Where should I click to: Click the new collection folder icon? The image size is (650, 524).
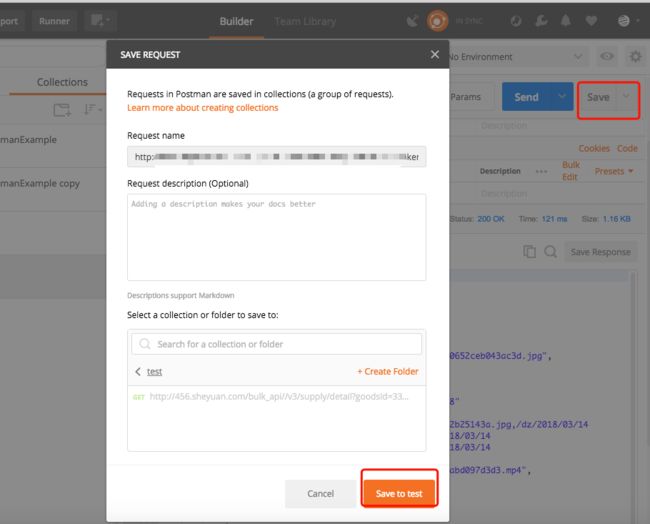[62, 110]
